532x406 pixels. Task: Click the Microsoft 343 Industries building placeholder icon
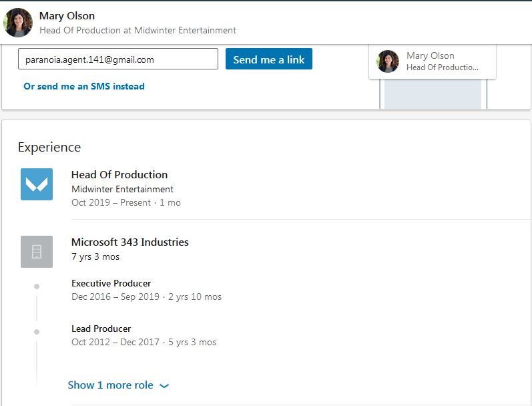click(37, 252)
